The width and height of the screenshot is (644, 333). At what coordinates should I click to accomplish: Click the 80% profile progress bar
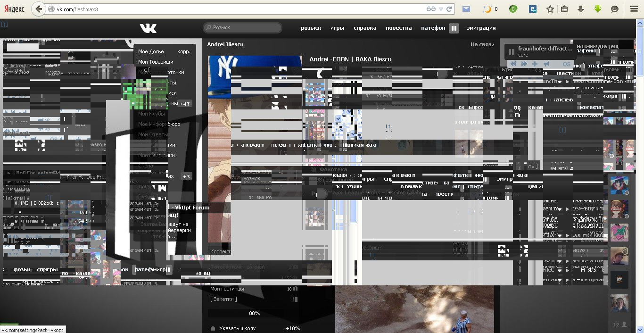click(x=254, y=313)
